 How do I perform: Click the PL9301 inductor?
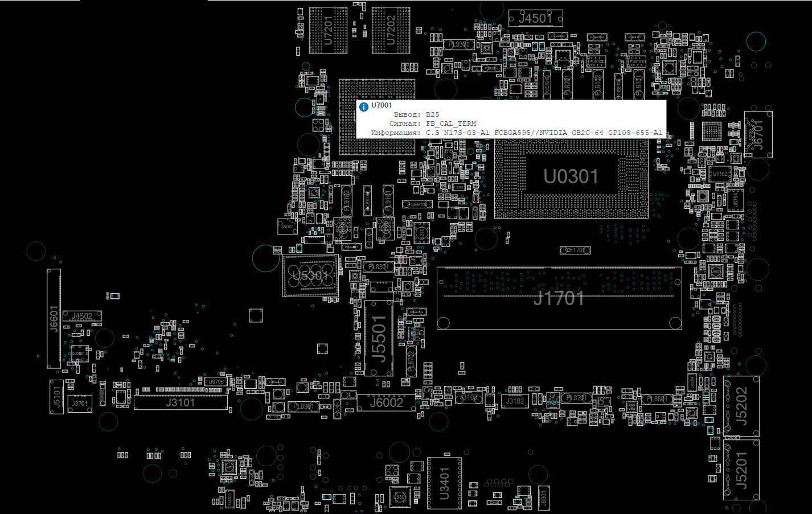(x=459, y=44)
